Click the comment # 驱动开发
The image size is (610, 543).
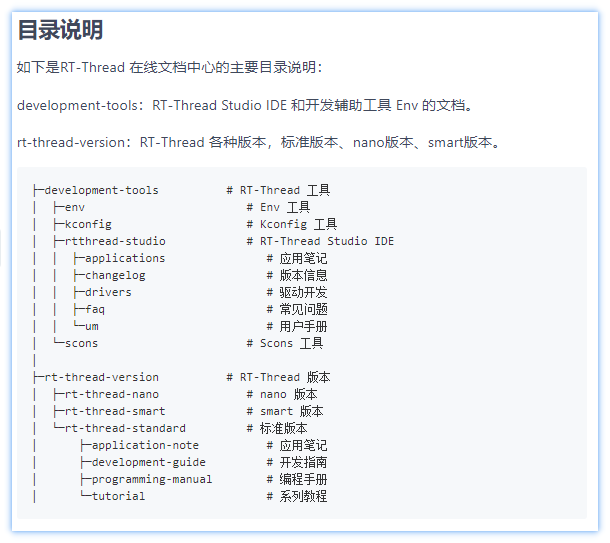coord(297,292)
